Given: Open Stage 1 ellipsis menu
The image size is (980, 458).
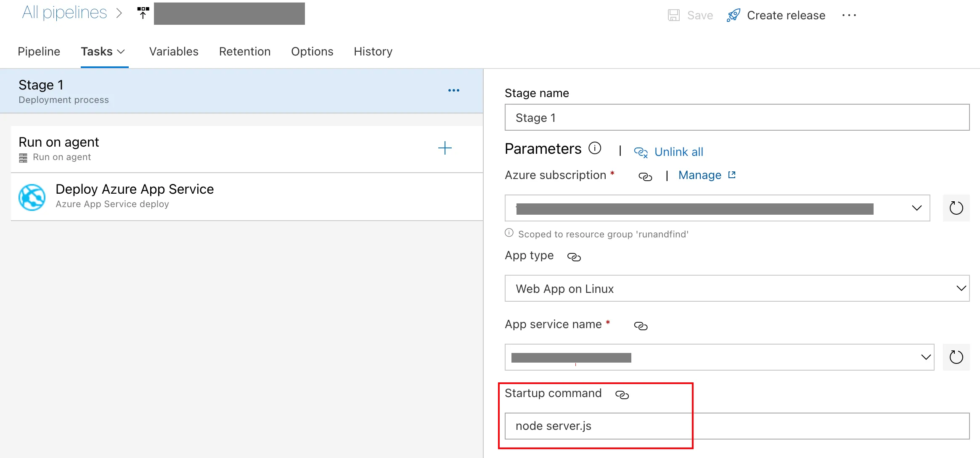Looking at the screenshot, I should (453, 90).
